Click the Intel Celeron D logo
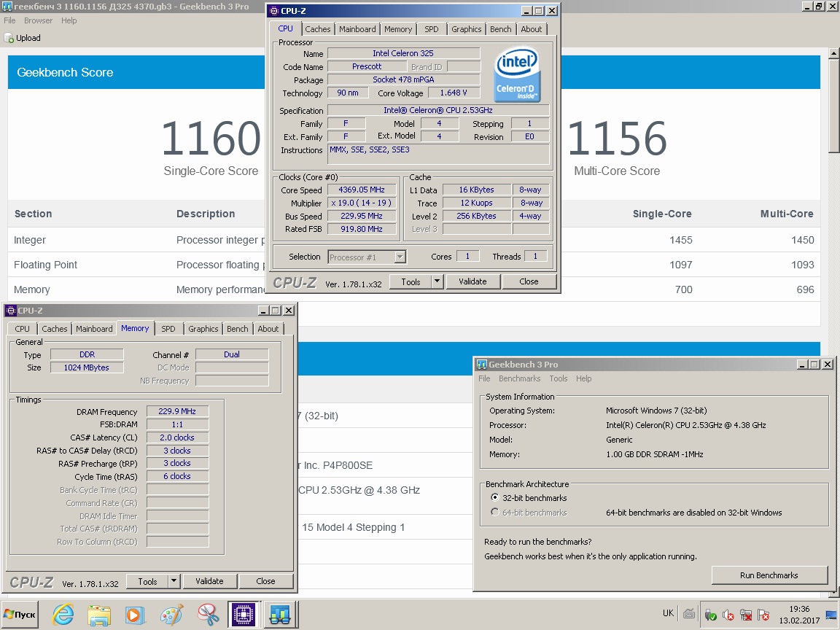The width and height of the screenshot is (840, 630). (x=517, y=75)
